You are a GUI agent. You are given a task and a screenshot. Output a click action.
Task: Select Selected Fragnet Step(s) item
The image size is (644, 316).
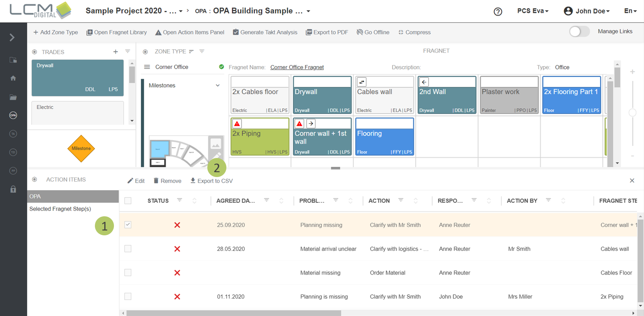(x=60, y=209)
